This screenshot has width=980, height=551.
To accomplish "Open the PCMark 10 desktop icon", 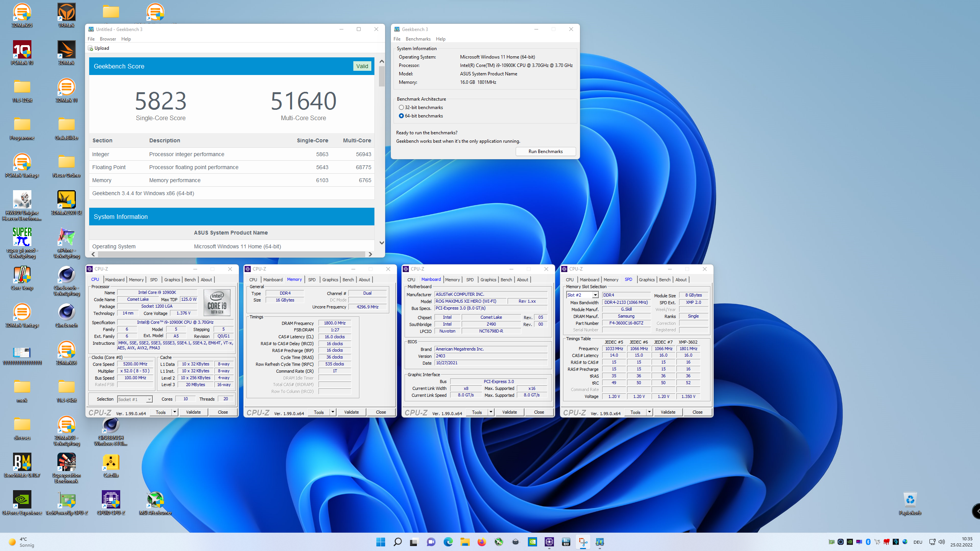I will coord(22,53).
